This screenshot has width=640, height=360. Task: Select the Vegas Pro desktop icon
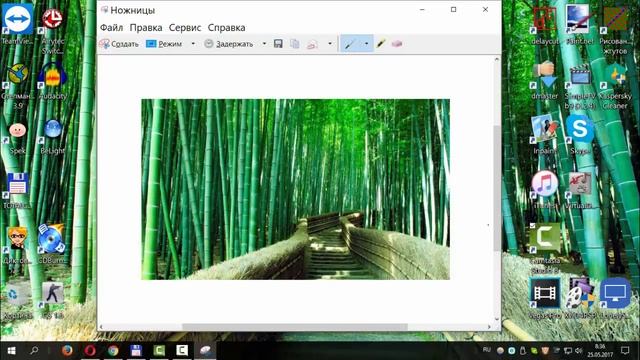coord(545,299)
